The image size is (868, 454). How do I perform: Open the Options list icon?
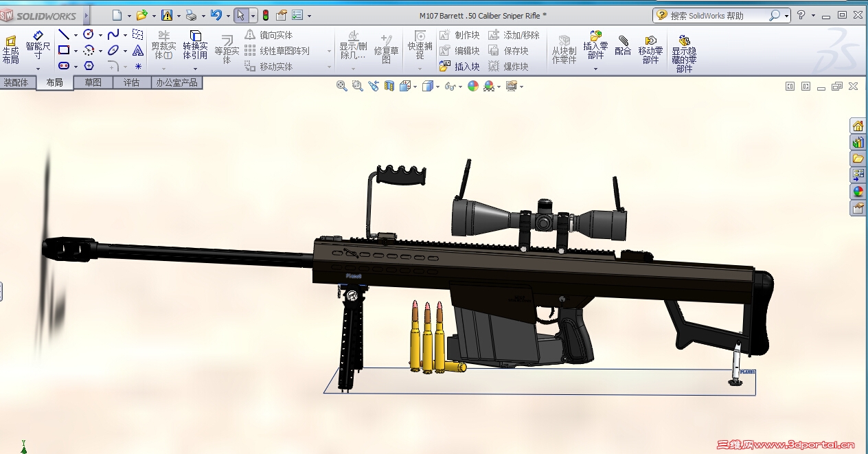point(298,15)
